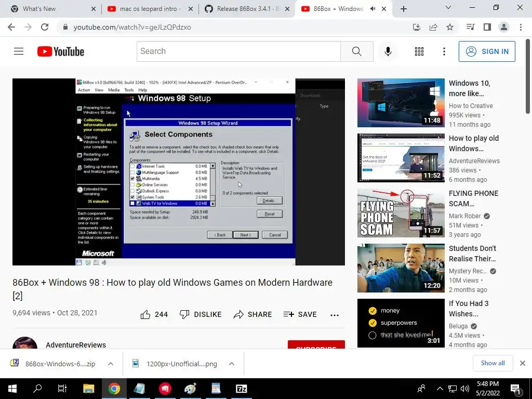Open Task View on the taskbar

coord(62,389)
